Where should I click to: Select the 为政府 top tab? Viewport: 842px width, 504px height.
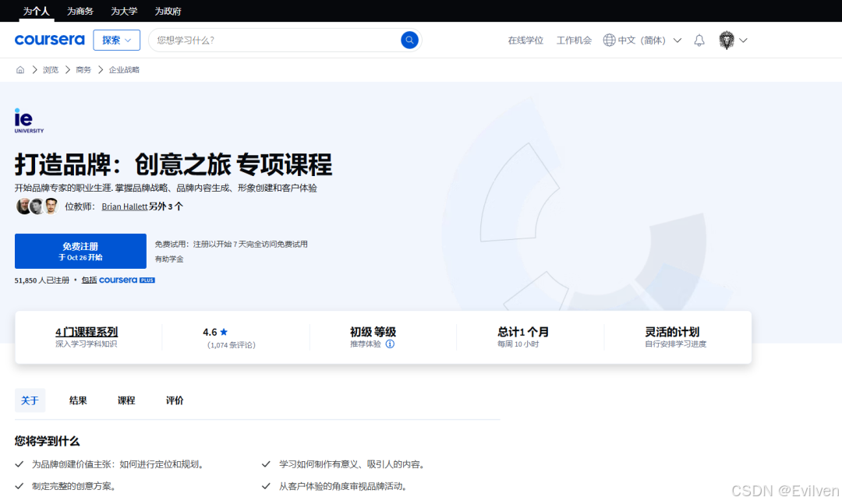[x=168, y=11]
